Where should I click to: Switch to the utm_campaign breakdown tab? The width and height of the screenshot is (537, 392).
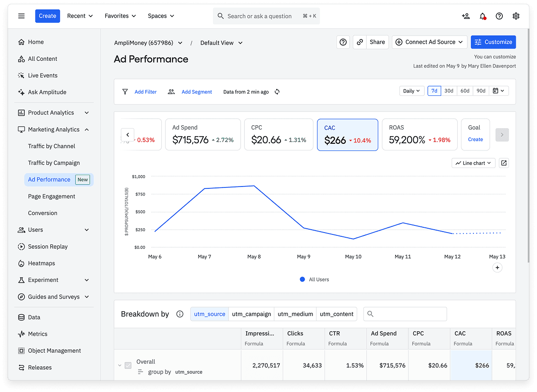click(x=251, y=314)
